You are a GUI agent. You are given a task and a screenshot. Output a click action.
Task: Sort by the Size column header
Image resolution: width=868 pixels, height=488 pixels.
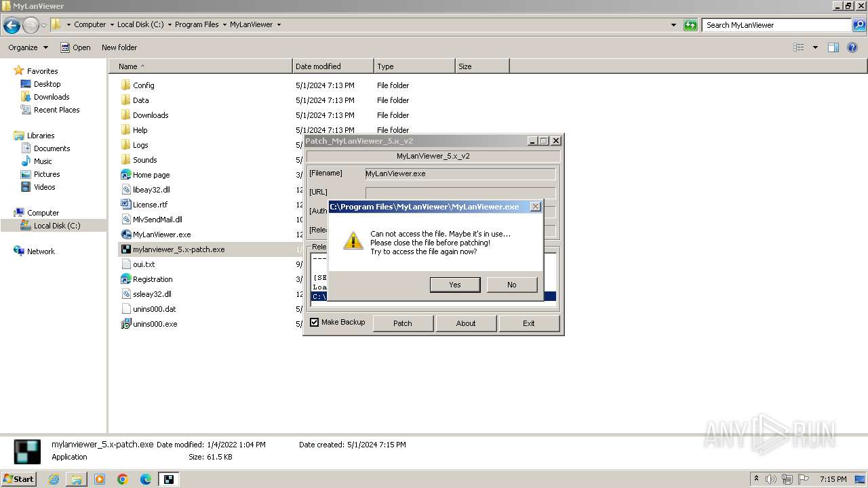[482, 66]
